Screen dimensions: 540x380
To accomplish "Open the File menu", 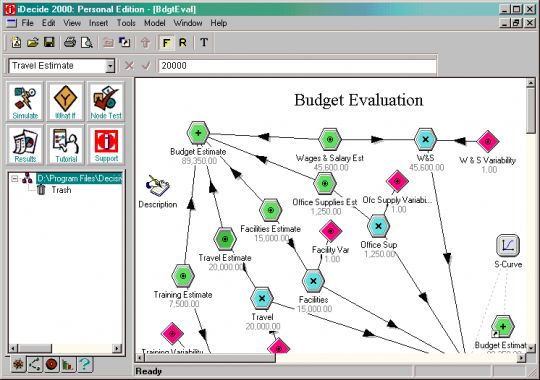I will (x=28, y=23).
